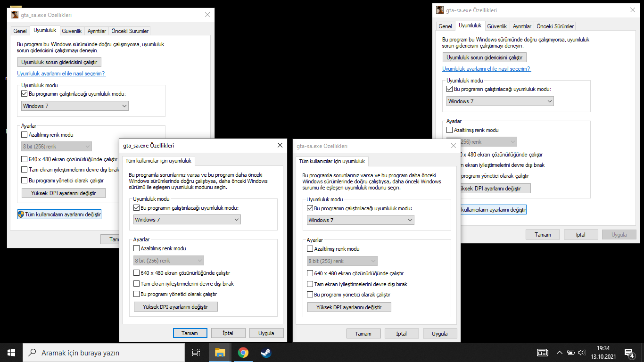
Task: Click Yüksek DPI ayarlarını değiştir in gta_sa.exe Uyumluluk tab
Action: (x=64, y=193)
